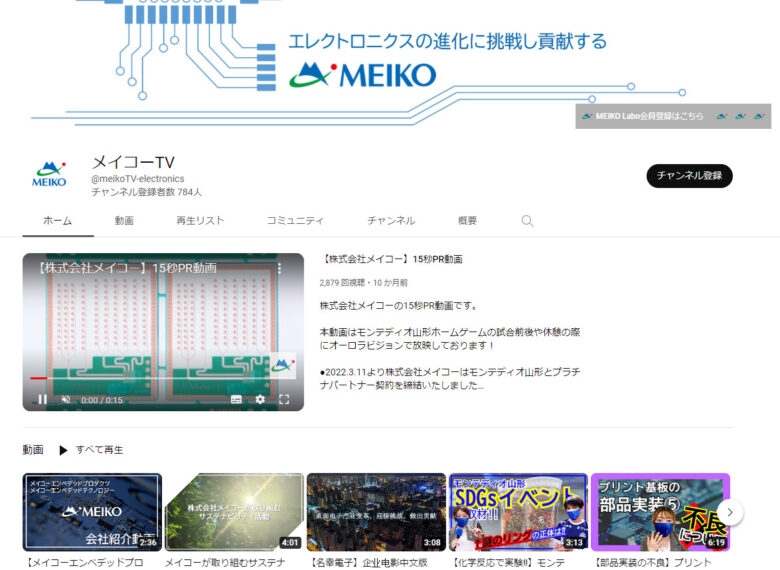Screen dimensions: 780x570
Task: Open the プリント基板の部品実装⑤ thumbnail
Action: point(661,512)
